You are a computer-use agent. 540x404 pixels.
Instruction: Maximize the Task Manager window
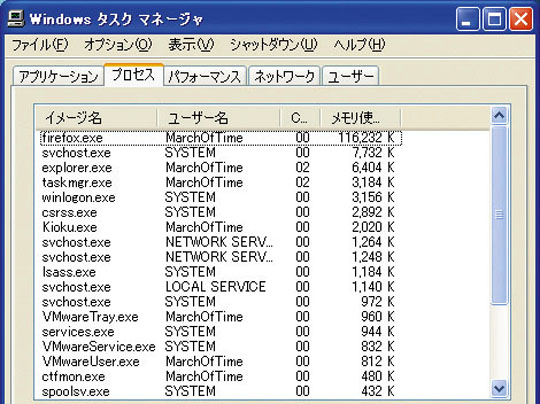coord(494,19)
